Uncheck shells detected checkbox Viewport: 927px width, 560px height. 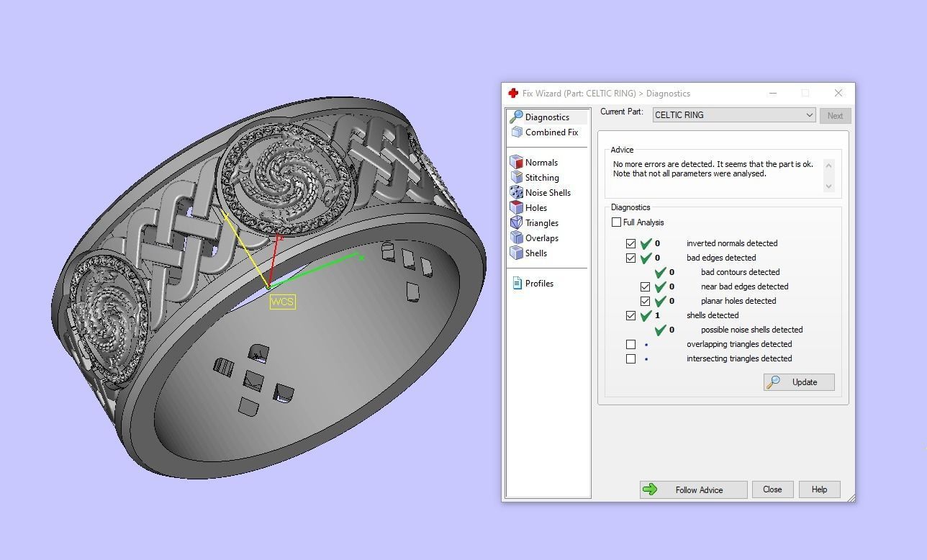coord(631,315)
